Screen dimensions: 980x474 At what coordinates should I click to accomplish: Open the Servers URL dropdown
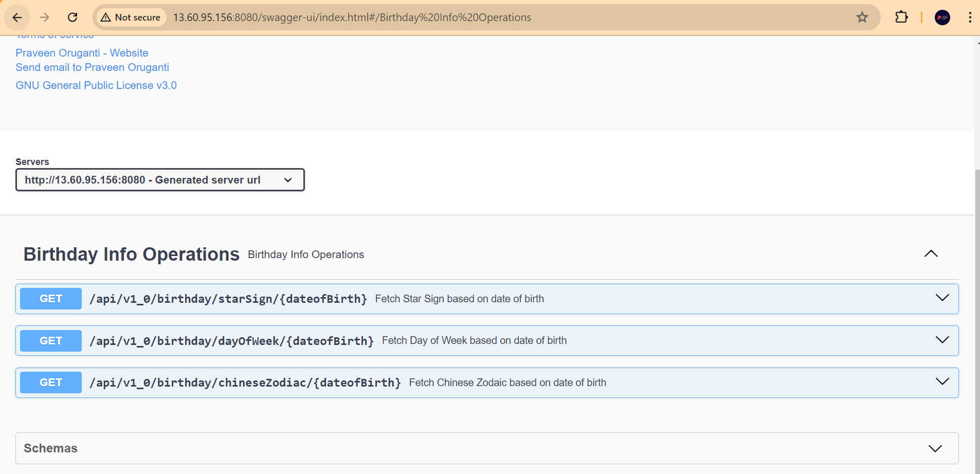pos(160,180)
